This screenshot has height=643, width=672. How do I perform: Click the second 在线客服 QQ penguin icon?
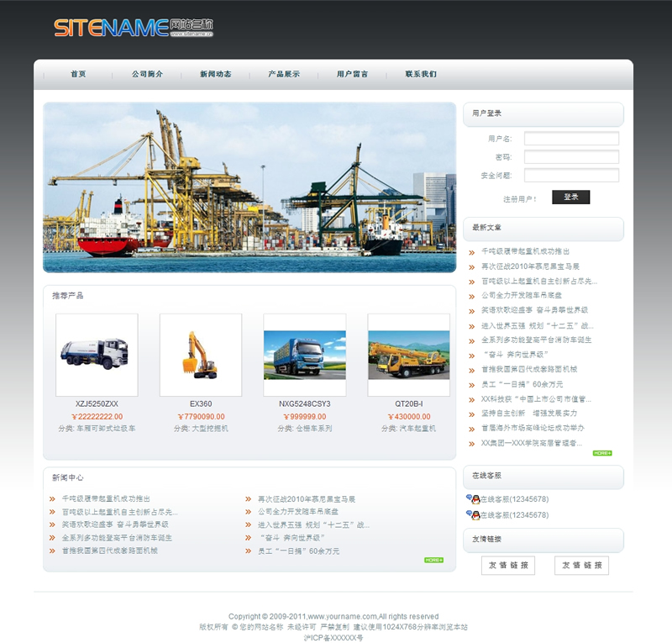click(x=473, y=514)
